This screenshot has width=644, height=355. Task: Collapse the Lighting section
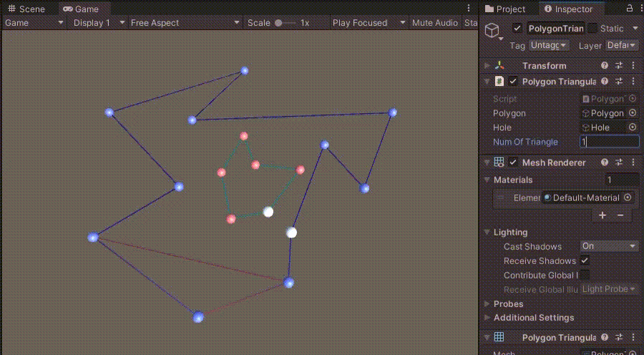pyautogui.click(x=487, y=232)
